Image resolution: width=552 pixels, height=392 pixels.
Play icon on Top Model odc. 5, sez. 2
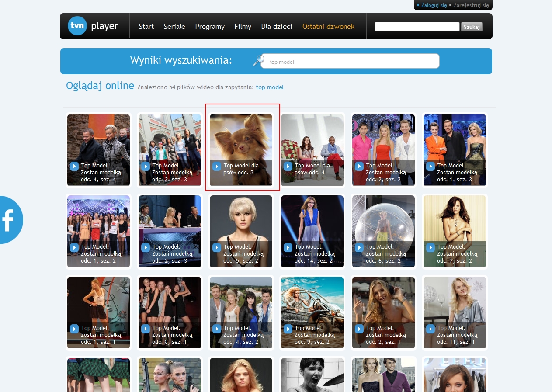pos(216,247)
